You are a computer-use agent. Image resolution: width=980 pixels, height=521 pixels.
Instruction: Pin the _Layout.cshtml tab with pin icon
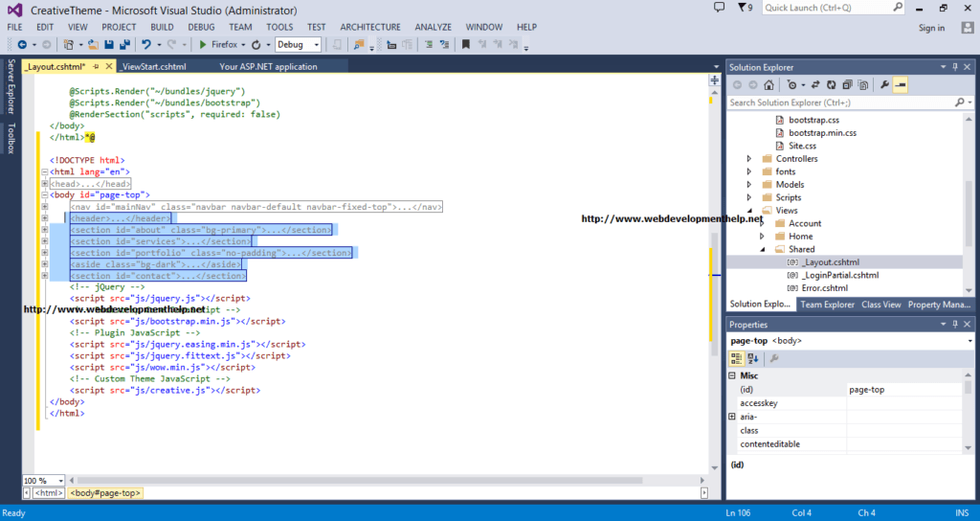pos(96,66)
